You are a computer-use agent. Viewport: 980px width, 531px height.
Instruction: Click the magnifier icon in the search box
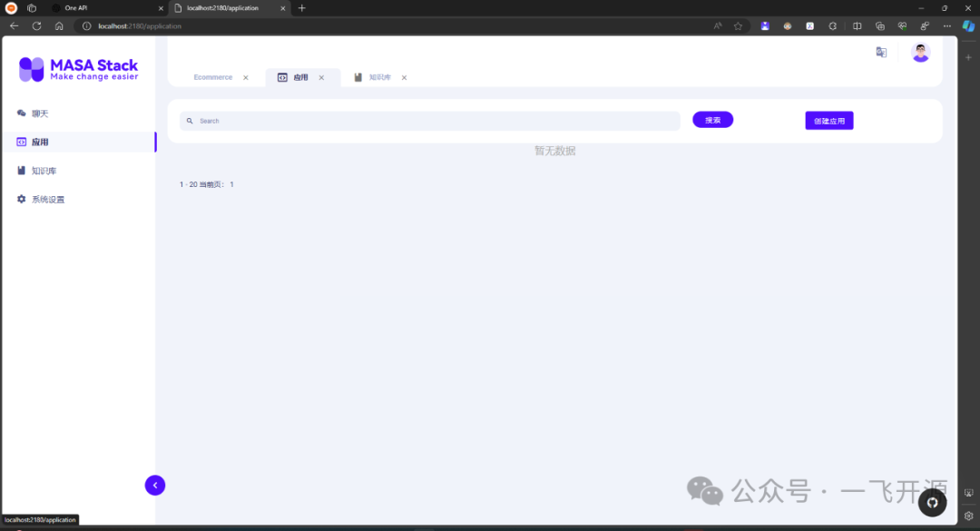tap(190, 121)
